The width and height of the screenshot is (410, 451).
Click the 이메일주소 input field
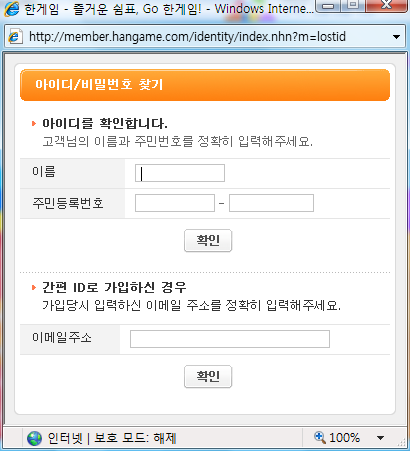click(230, 339)
